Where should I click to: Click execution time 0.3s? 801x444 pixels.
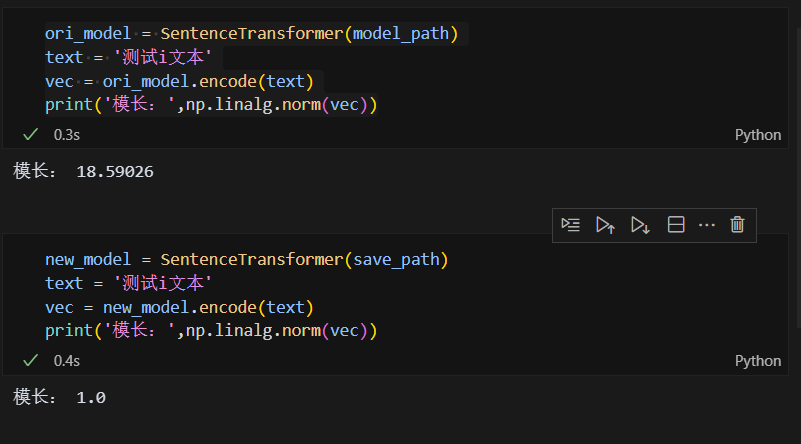coord(67,135)
